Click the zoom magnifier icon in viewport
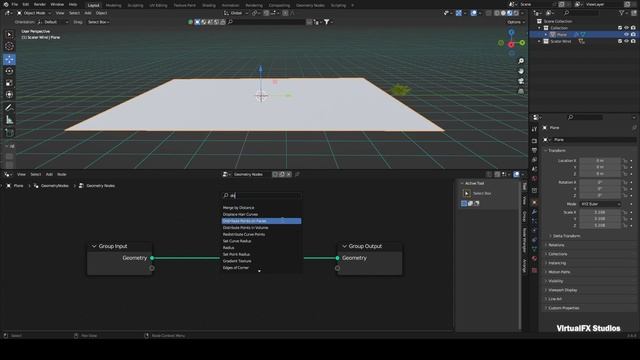The height and width of the screenshot is (360, 640). pyautogui.click(x=521, y=61)
